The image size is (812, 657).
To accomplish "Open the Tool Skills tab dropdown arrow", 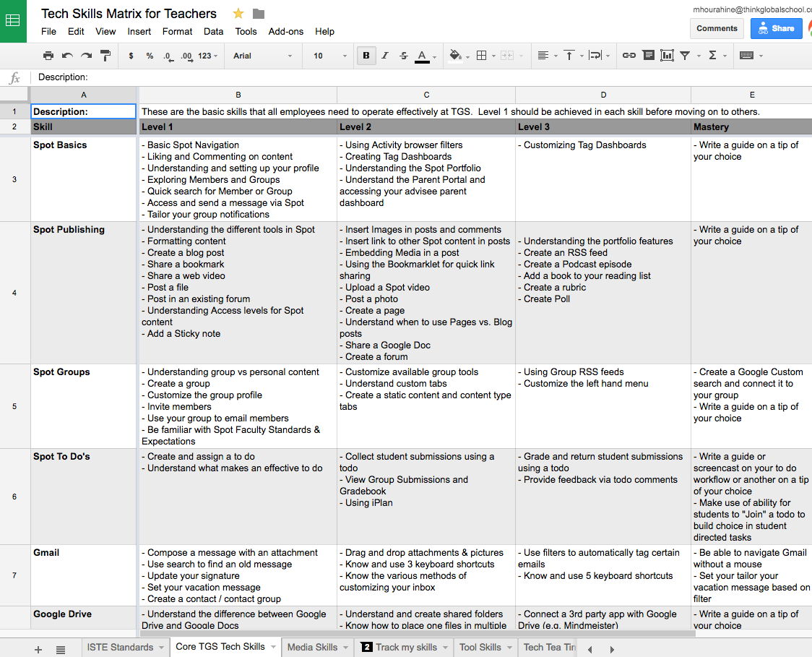I will (x=509, y=648).
